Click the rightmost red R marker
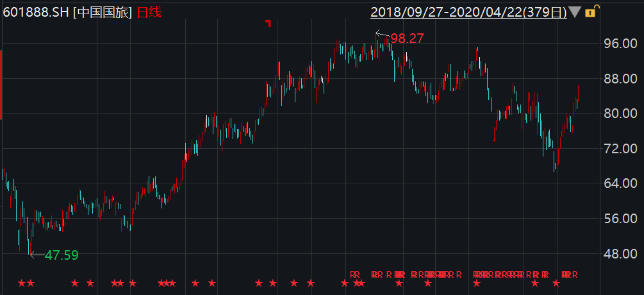 pos(574,274)
